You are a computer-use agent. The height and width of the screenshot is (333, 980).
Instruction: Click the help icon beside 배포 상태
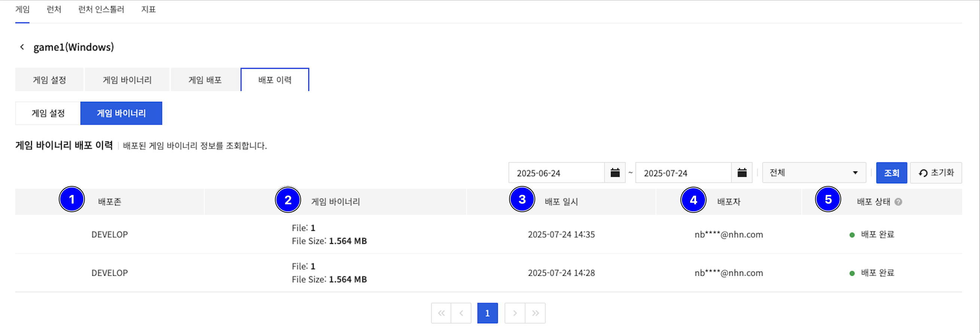coord(898,202)
